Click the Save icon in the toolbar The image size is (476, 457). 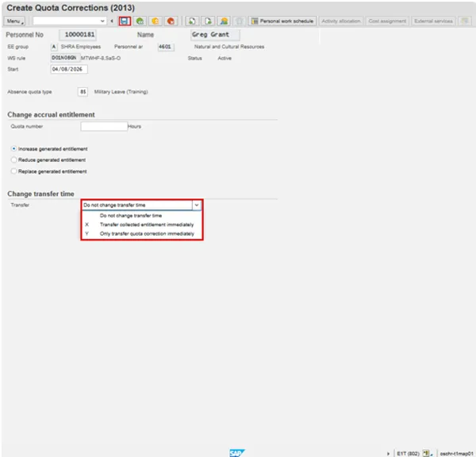[125, 21]
